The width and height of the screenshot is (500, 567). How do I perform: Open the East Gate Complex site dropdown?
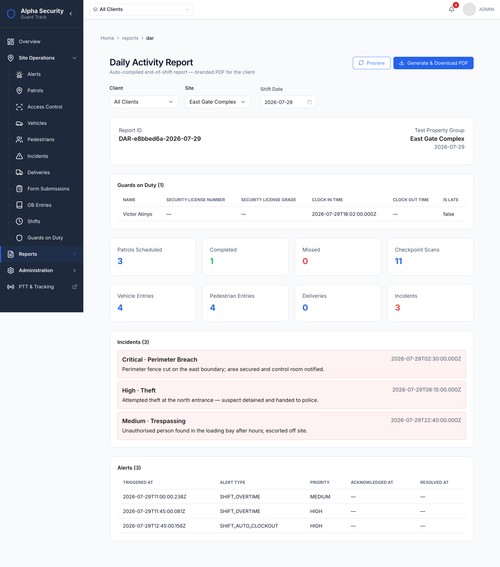[217, 102]
